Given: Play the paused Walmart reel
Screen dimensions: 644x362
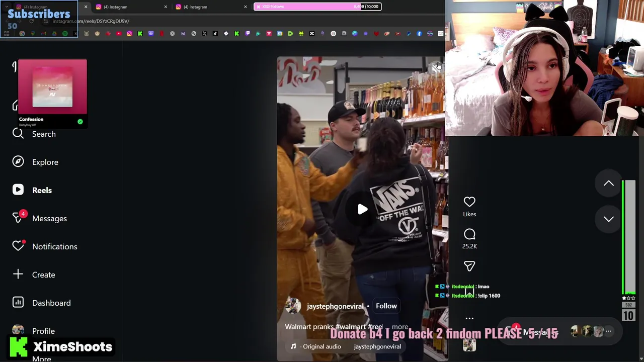Looking at the screenshot, I should (x=362, y=209).
